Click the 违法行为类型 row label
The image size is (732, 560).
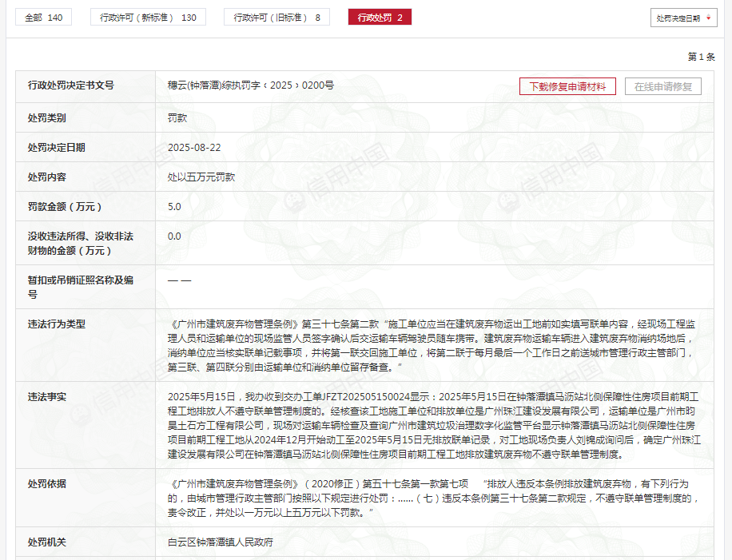tap(57, 324)
